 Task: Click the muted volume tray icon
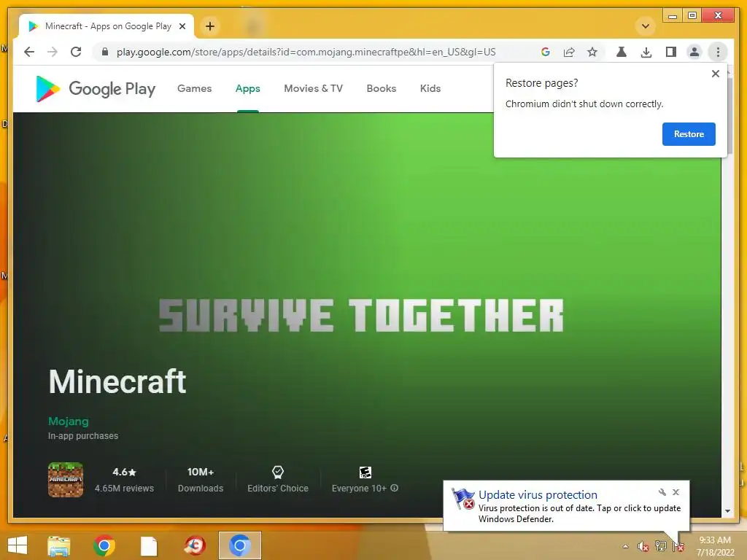coord(643,546)
